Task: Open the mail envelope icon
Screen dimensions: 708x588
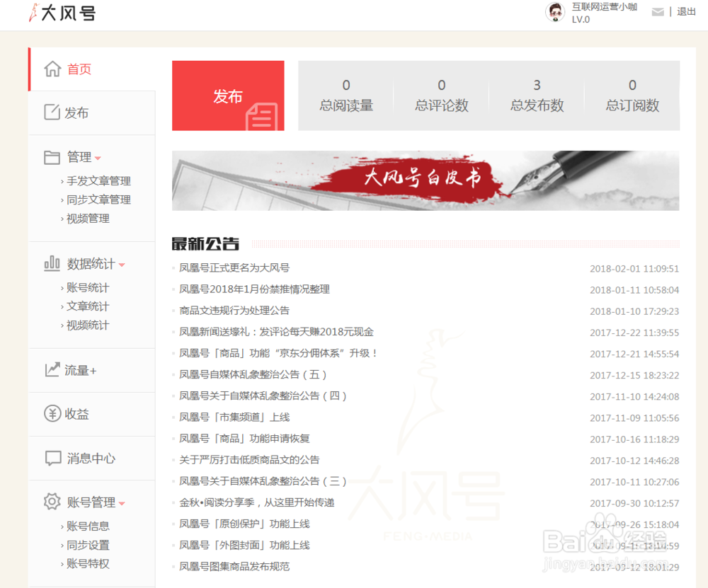Action: 658,12
